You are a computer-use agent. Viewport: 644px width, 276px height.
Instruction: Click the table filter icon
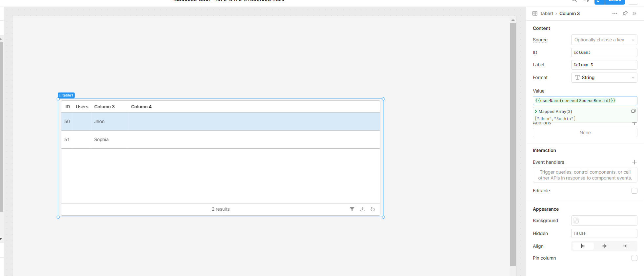pyautogui.click(x=352, y=209)
